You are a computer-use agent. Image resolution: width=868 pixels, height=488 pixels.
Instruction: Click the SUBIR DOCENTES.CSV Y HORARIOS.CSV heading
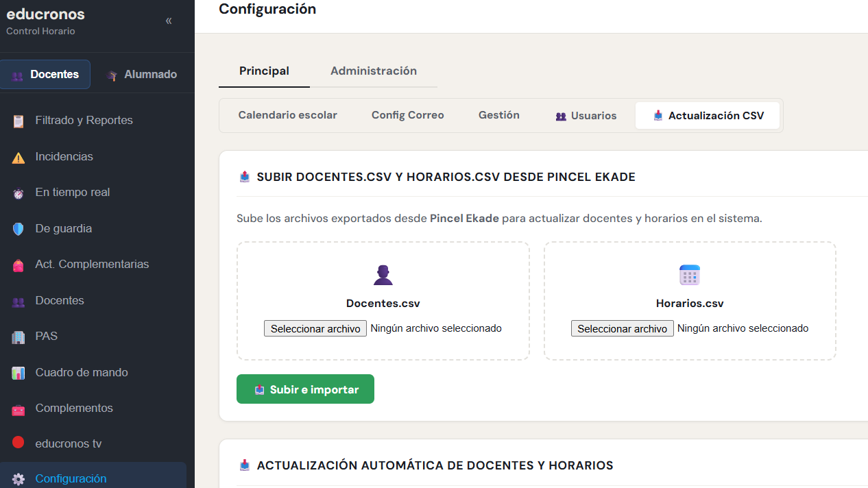(446, 177)
